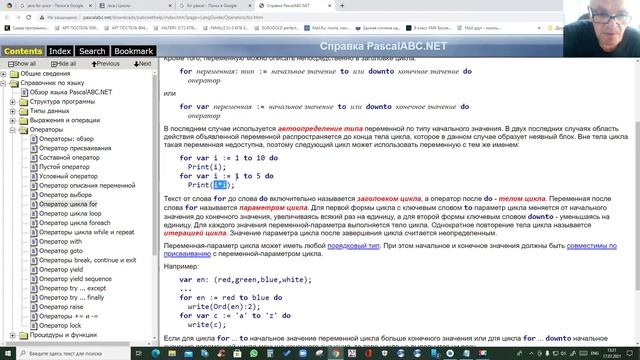
Task: Expand the Общие сведения folder
Action: pos(3,74)
